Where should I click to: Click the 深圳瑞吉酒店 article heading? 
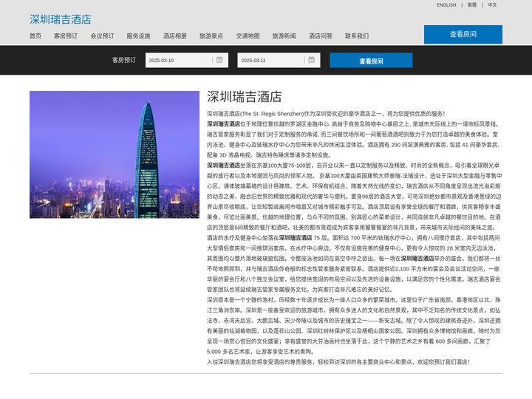(x=245, y=97)
